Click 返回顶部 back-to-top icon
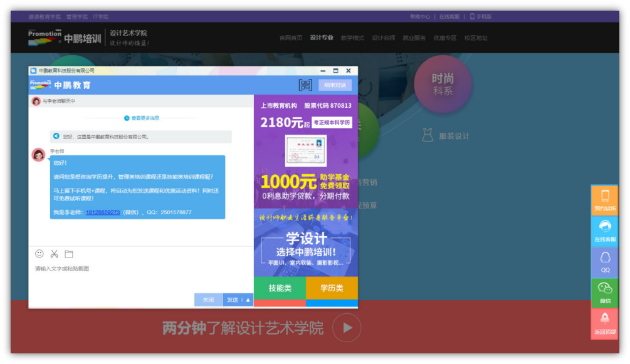The width and height of the screenshot is (630, 364). click(x=605, y=323)
